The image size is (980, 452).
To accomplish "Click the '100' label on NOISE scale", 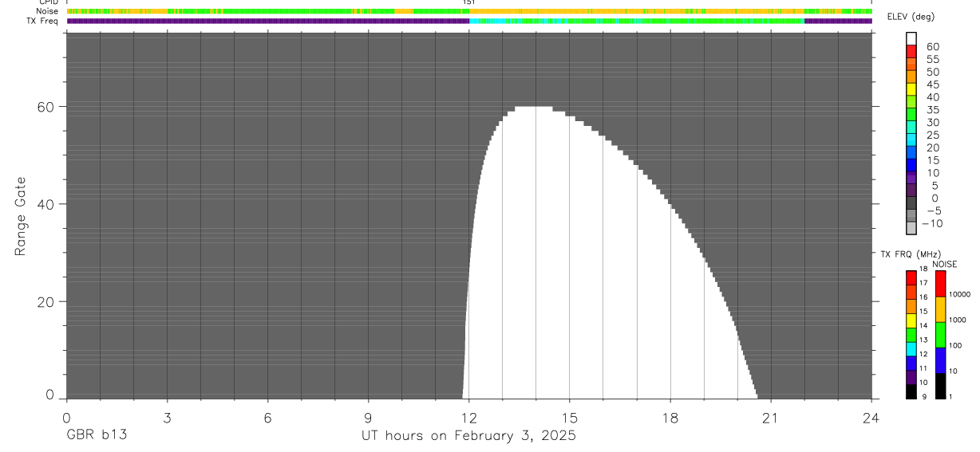I will click(x=955, y=345).
